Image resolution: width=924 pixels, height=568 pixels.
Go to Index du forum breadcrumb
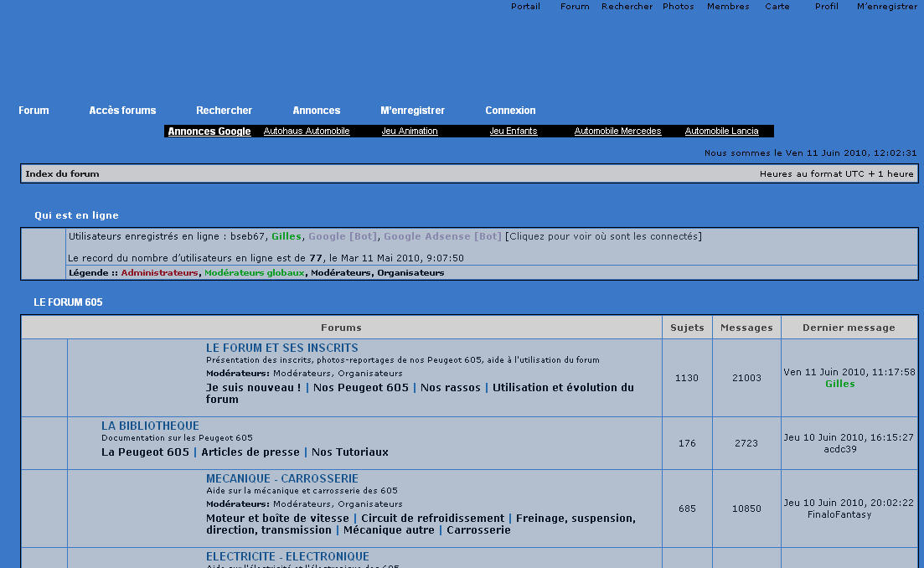tap(62, 174)
